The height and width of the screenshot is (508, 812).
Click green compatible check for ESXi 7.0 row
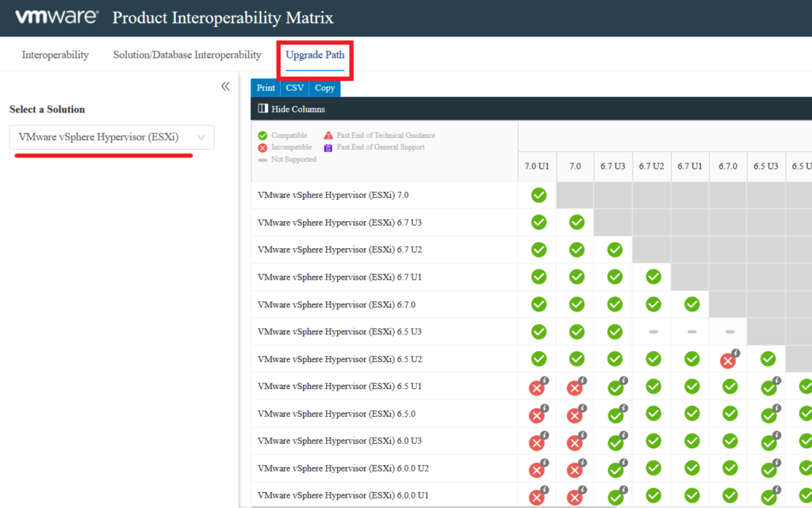pyautogui.click(x=538, y=195)
